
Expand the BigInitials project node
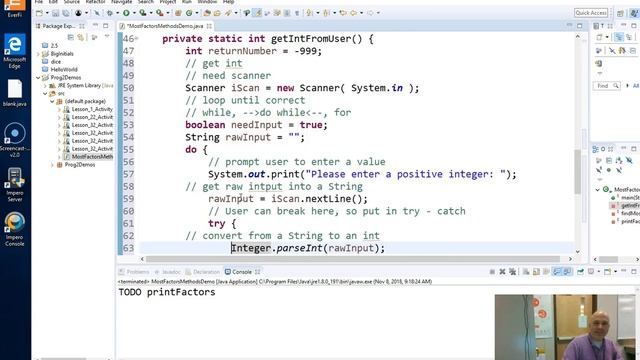click(x=38, y=53)
